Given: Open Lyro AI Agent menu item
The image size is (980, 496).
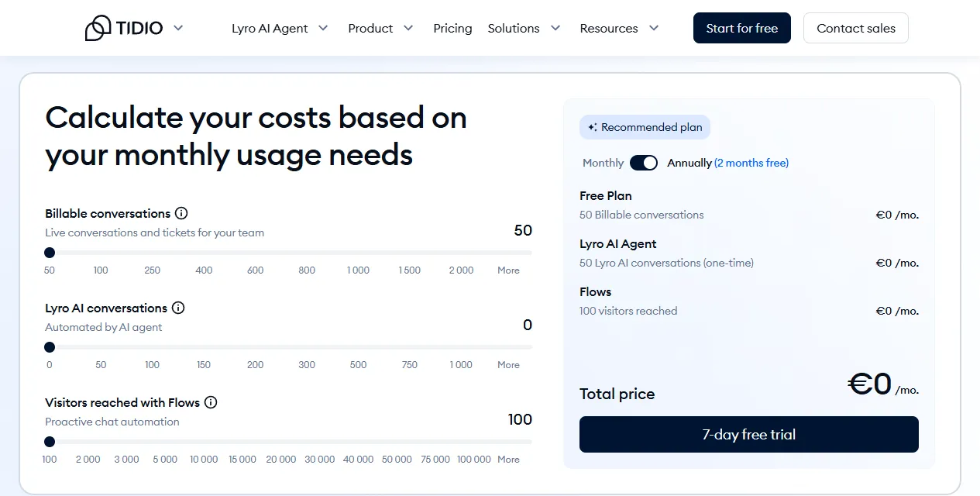Looking at the screenshot, I should click(270, 28).
